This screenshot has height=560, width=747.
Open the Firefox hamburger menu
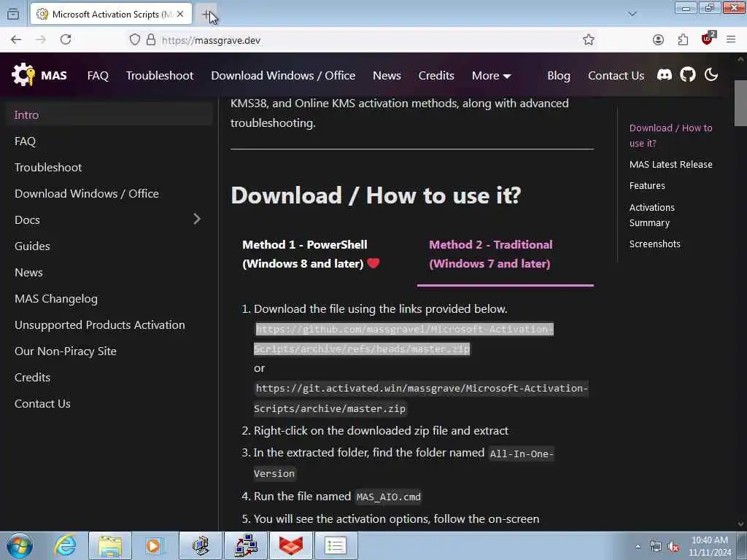click(731, 40)
